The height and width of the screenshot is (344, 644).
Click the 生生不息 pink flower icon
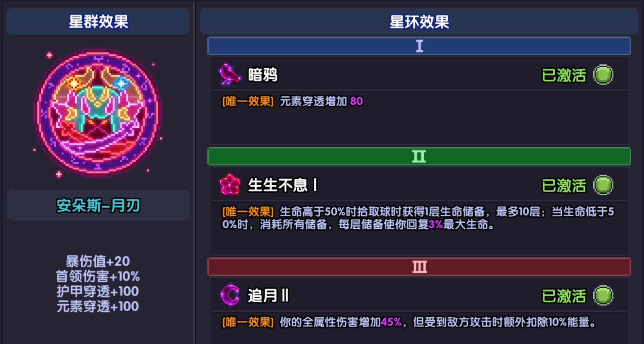(230, 184)
